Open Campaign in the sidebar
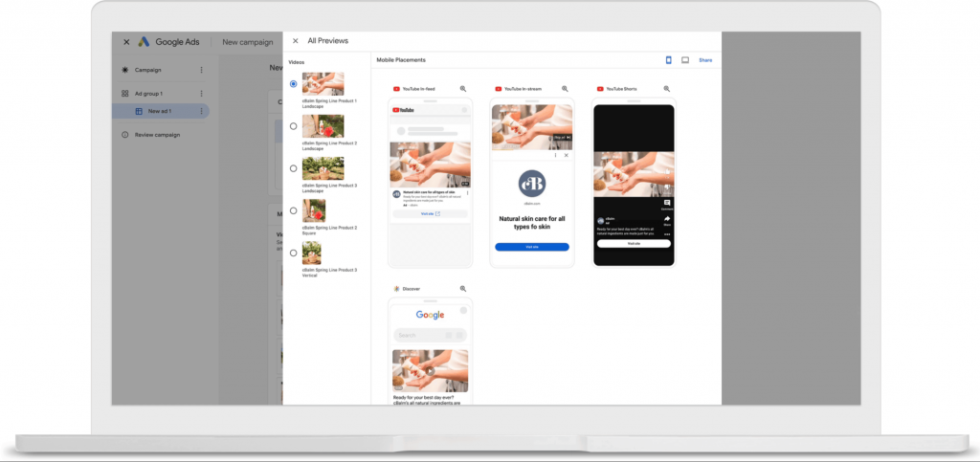Screen dimensions: 980x462 (148, 70)
